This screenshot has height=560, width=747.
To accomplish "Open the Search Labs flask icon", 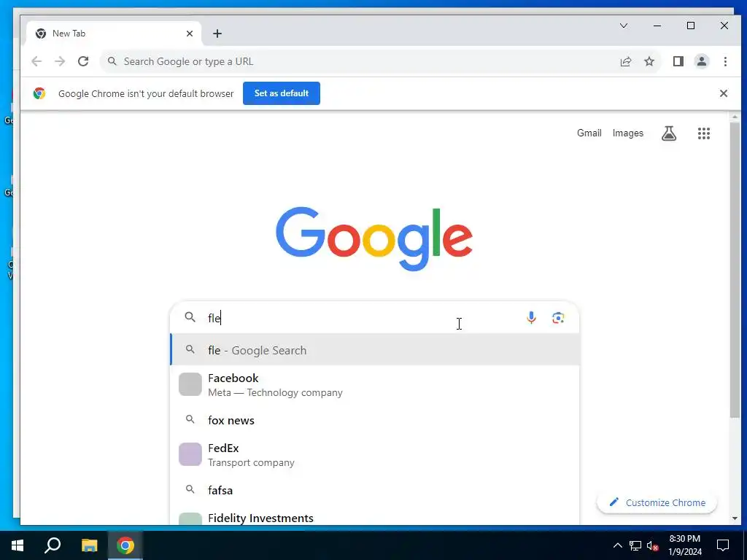I will point(669,133).
